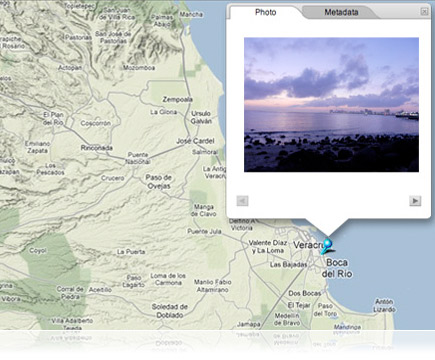Go to previous photo with left arrow
Viewport: 435px width, 360px height.
[242, 201]
